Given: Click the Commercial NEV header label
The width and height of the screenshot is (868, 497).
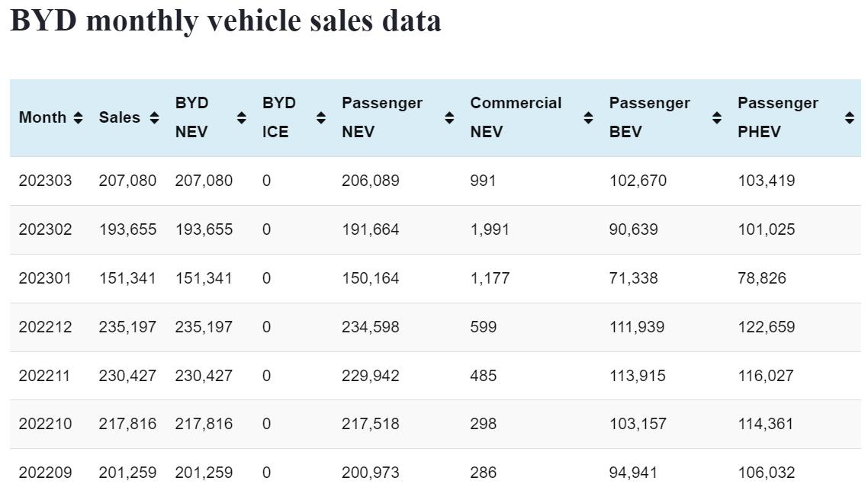Looking at the screenshot, I should pos(516,117).
